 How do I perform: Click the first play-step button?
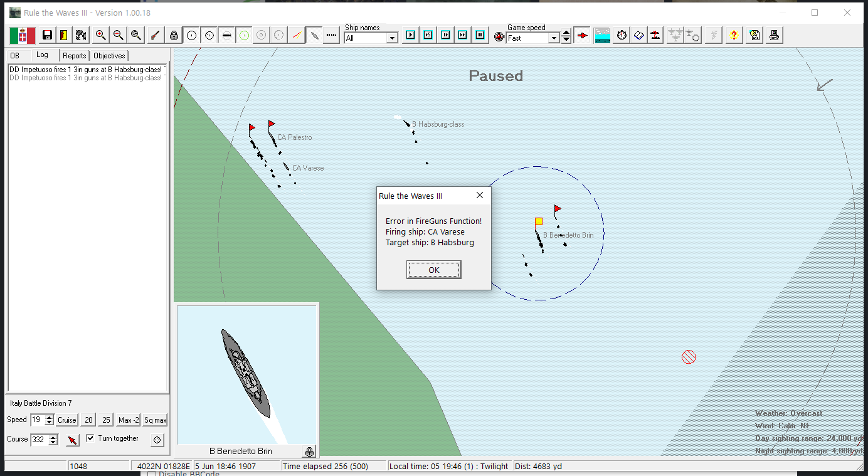(x=410, y=36)
